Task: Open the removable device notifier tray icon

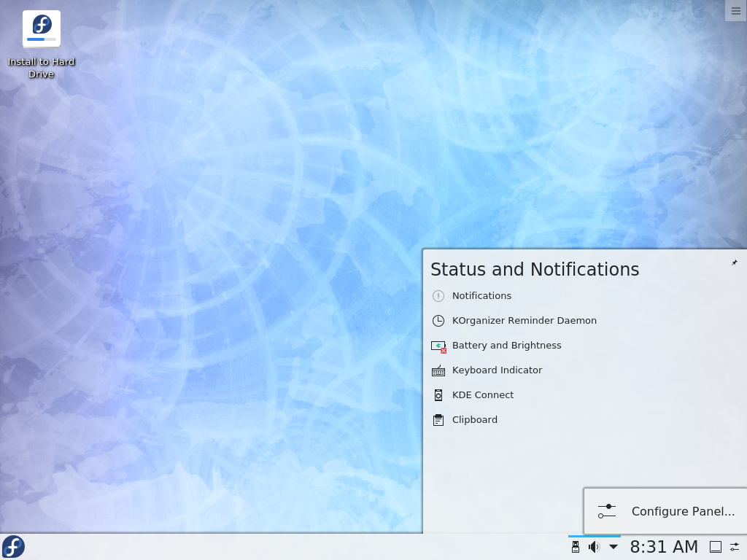Action: [576, 547]
